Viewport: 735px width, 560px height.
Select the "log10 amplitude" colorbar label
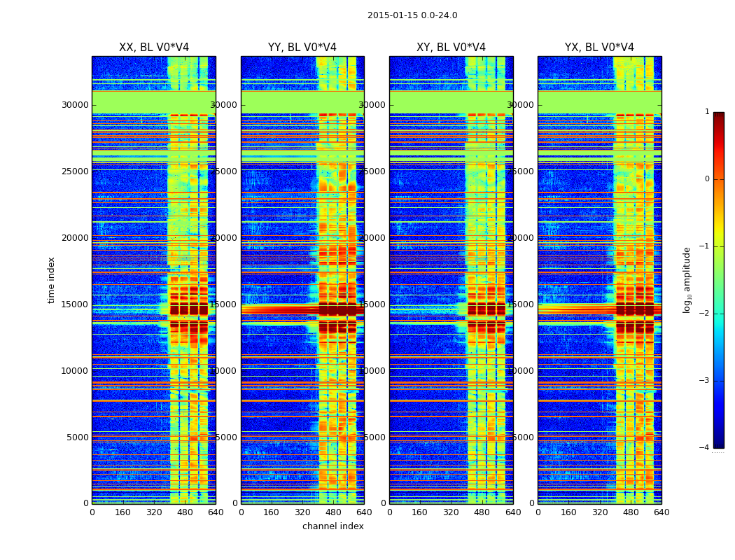point(687,280)
